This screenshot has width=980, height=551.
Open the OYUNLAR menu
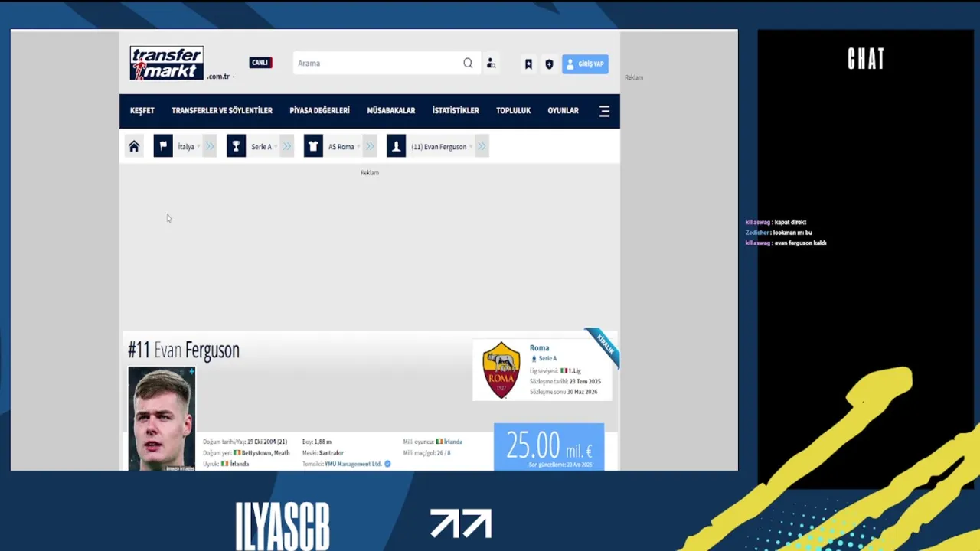pyautogui.click(x=563, y=111)
